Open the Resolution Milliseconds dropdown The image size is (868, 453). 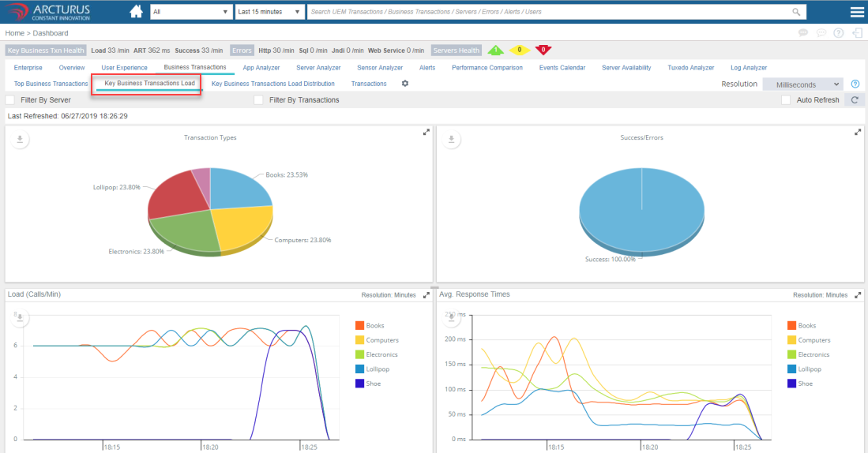click(x=802, y=84)
